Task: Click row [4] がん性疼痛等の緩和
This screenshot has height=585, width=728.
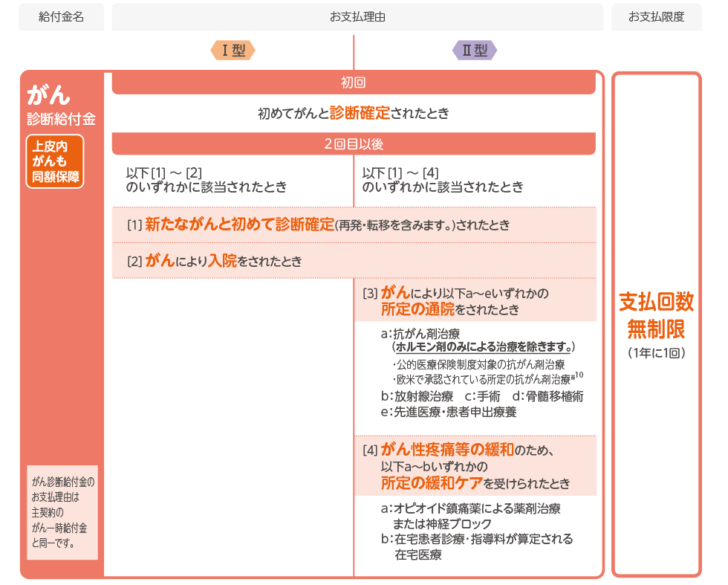Action: click(475, 466)
